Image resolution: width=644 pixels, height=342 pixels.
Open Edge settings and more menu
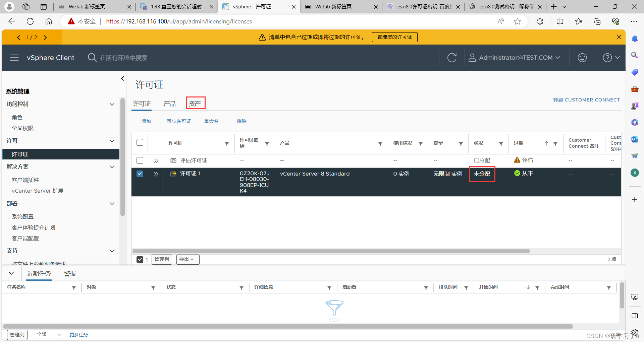[634, 21]
